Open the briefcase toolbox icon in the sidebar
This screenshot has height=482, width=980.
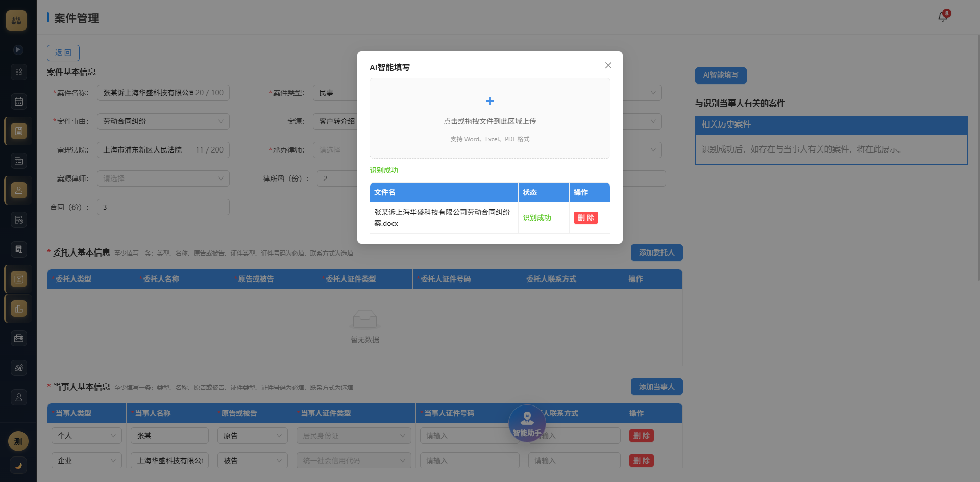(x=19, y=338)
